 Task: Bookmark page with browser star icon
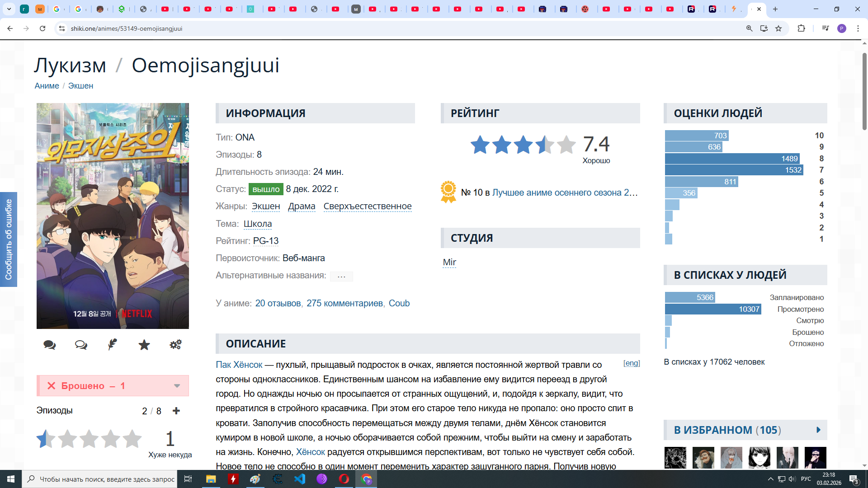tap(778, 28)
